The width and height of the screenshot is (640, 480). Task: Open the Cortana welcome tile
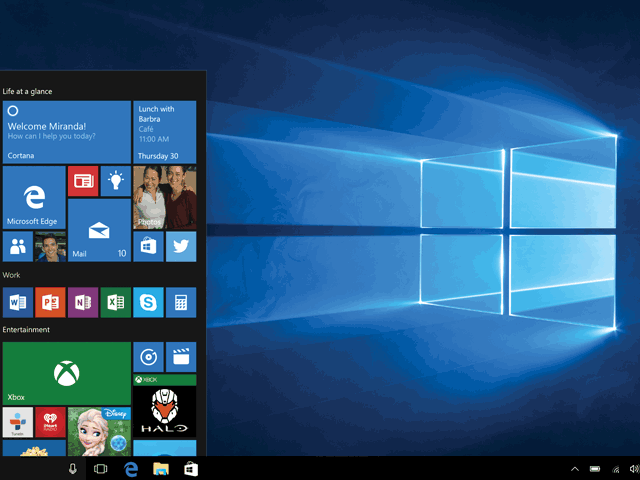(66, 131)
